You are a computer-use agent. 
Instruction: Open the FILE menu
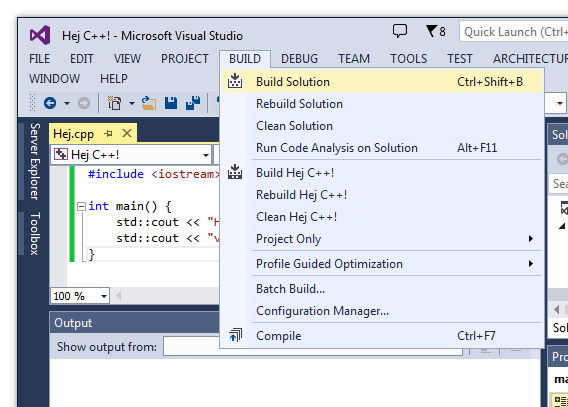coord(39,59)
